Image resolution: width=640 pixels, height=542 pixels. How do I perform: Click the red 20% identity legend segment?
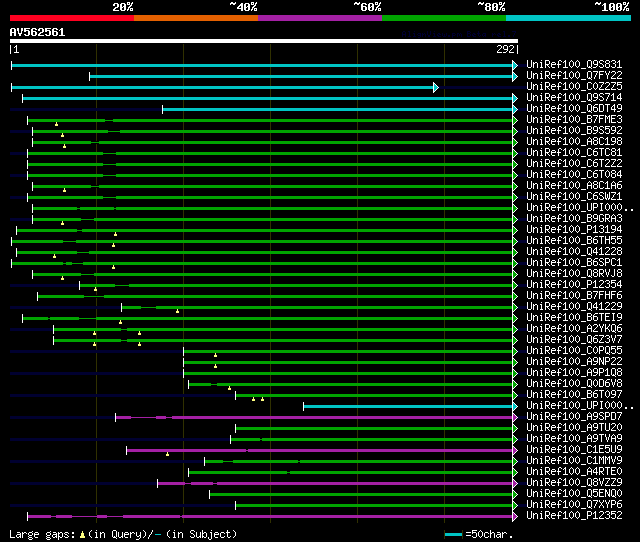click(72, 18)
